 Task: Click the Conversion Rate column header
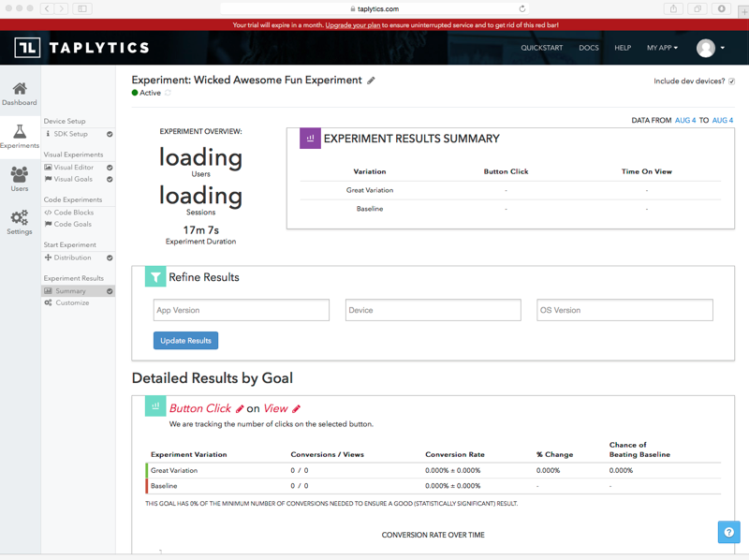tap(455, 454)
